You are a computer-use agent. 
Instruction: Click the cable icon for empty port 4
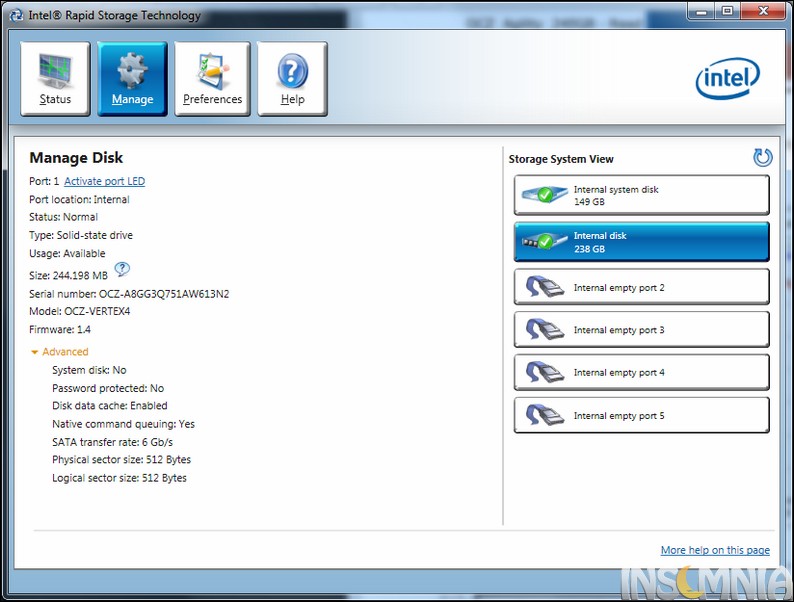pos(544,372)
